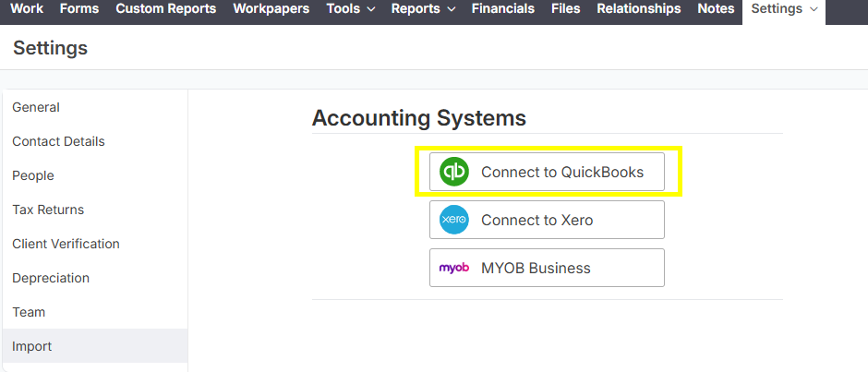Image resolution: width=868 pixels, height=372 pixels.
Task: Connect to QuickBooks accounting system
Action: pos(547,172)
